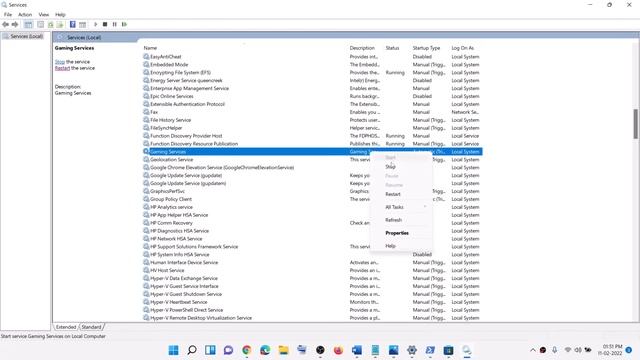Click the Stop the service link
The image size is (640, 360).
tap(60, 62)
